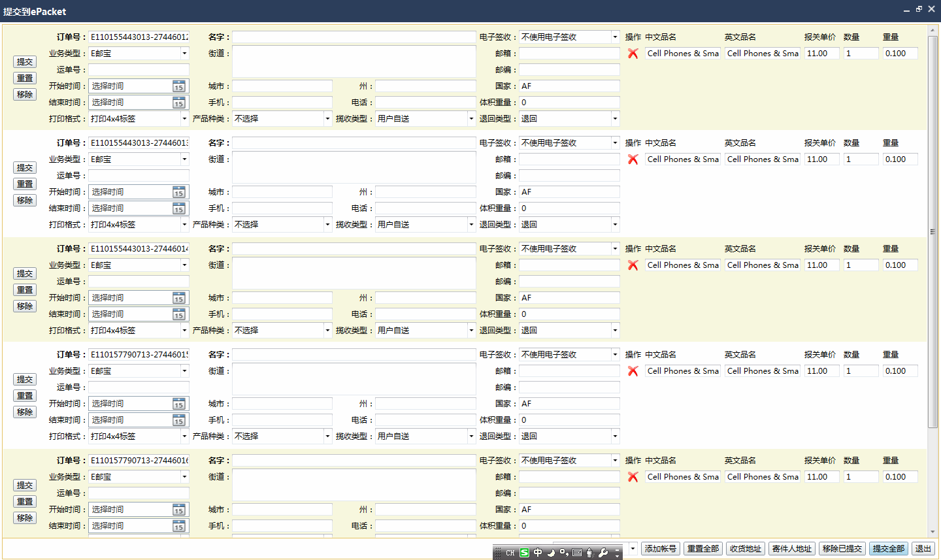
Task: Open end time calendar for order 27446012
Action: [178, 103]
